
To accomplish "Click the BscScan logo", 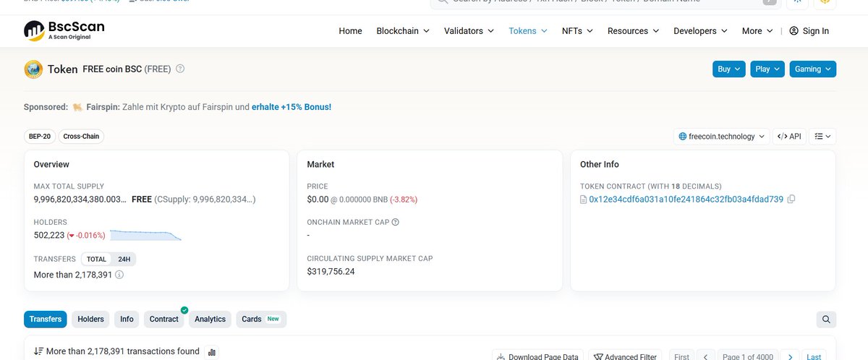I will click(64, 30).
